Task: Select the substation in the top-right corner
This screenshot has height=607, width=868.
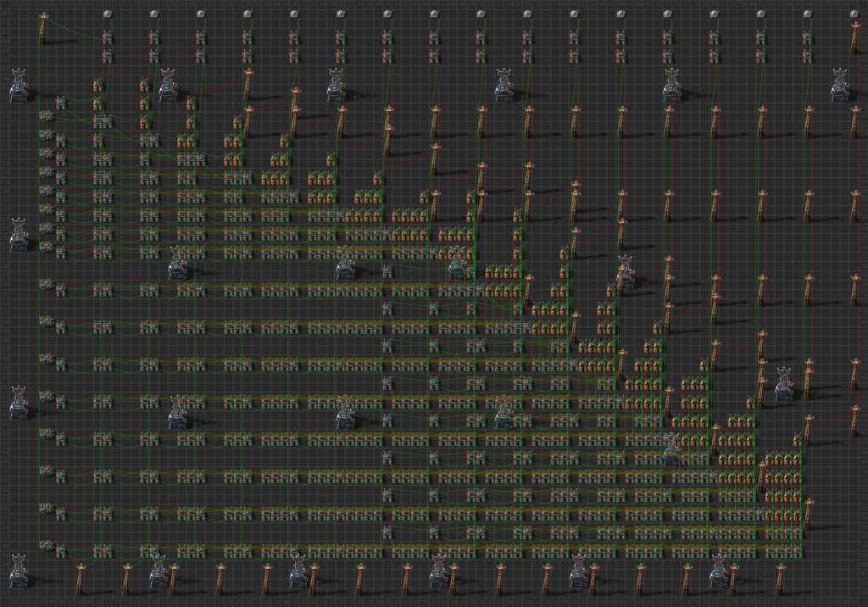Action: (x=841, y=85)
